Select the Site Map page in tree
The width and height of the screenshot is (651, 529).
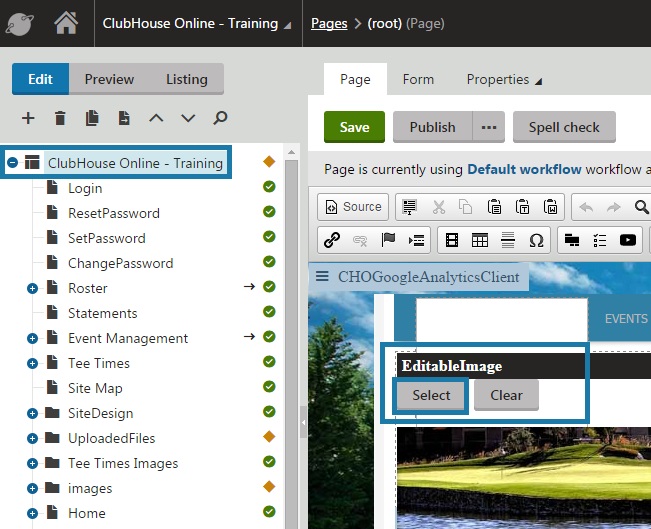click(x=95, y=388)
